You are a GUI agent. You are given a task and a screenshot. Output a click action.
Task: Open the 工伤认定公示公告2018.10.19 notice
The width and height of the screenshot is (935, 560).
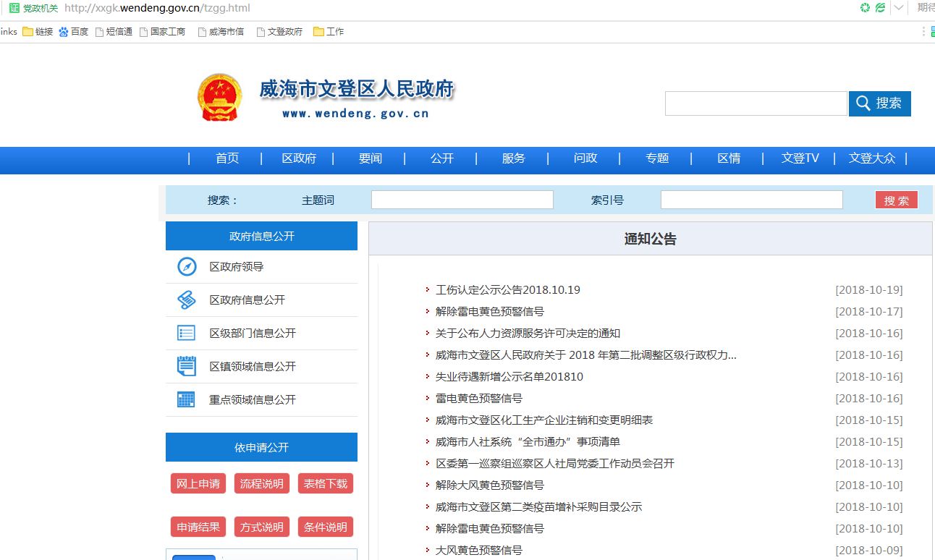tap(508, 290)
